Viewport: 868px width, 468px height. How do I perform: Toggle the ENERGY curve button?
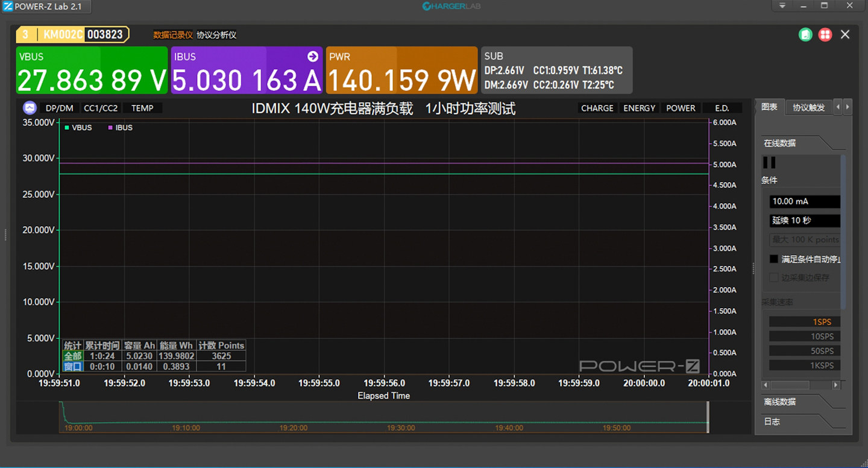pos(639,108)
